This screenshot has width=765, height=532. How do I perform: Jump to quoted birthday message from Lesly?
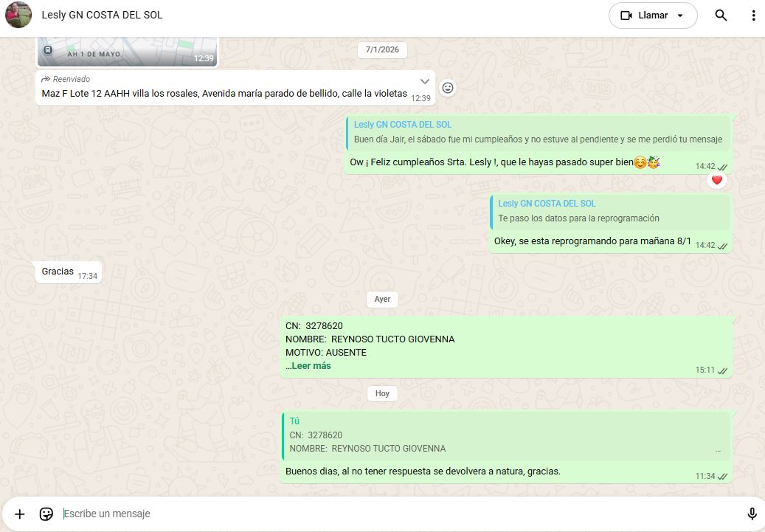[538, 132]
